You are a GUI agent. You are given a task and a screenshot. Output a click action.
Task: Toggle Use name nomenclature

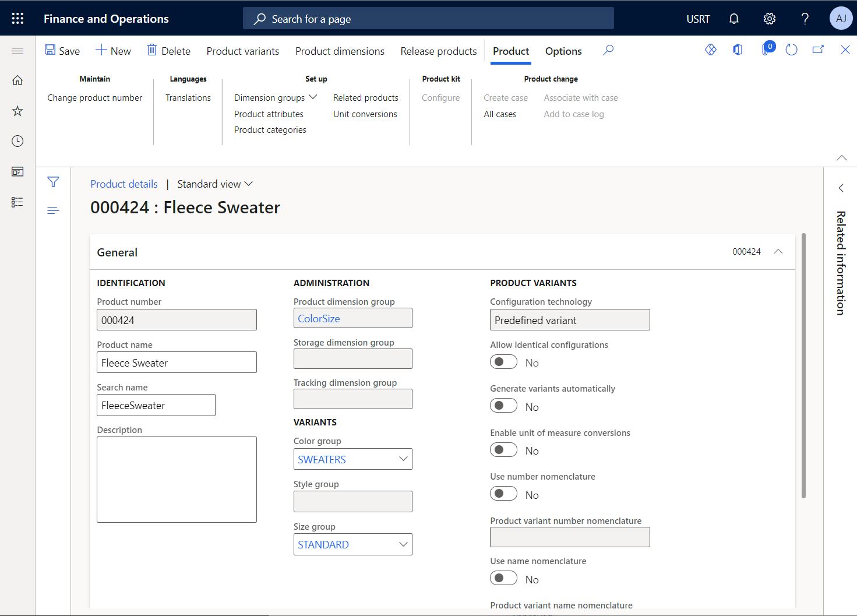[x=503, y=578]
